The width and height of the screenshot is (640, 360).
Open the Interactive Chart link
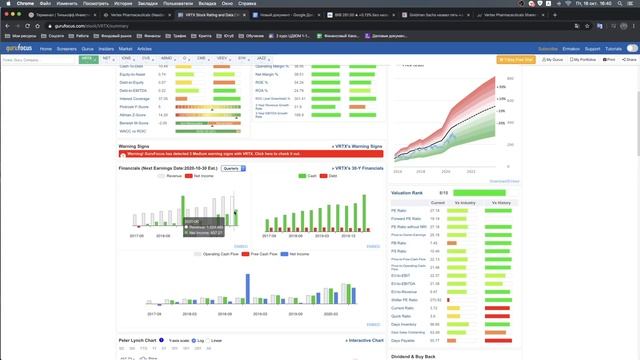[364, 340]
